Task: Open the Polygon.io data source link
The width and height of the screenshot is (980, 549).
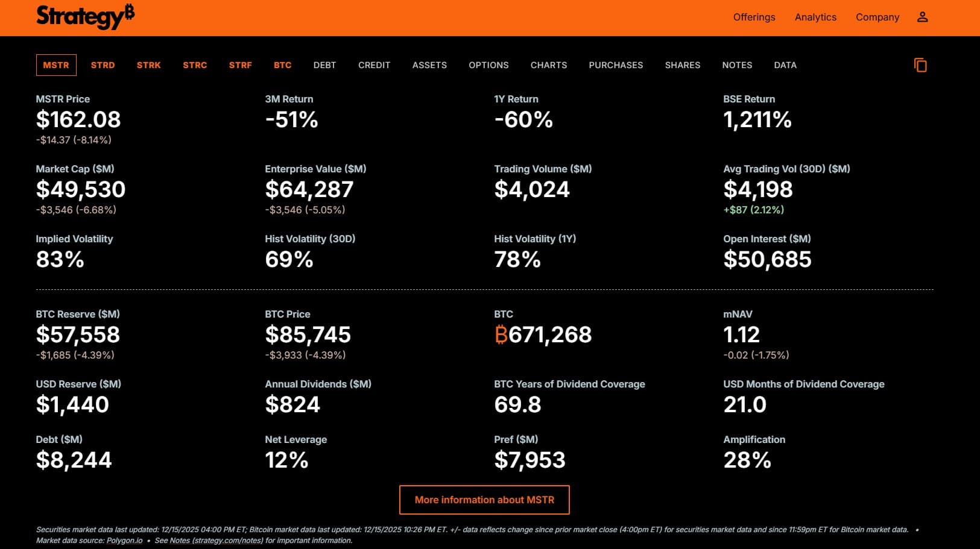Action: point(124,541)
